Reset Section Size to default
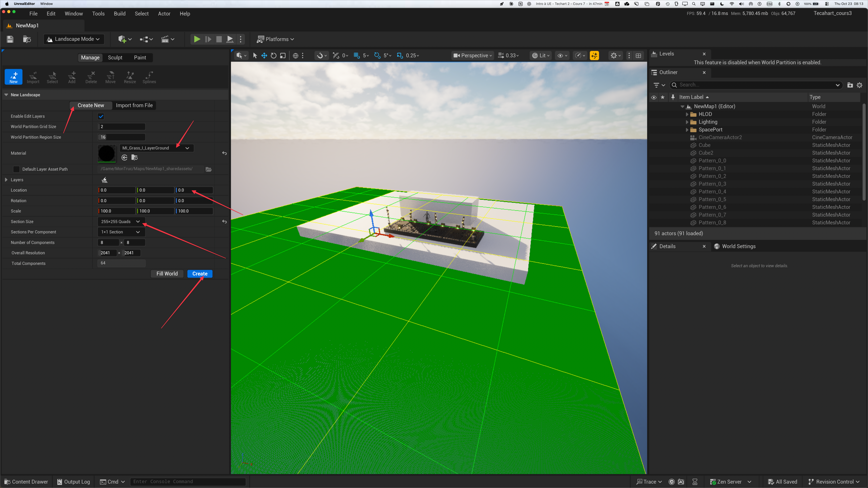868x488 pixels. 224,222
